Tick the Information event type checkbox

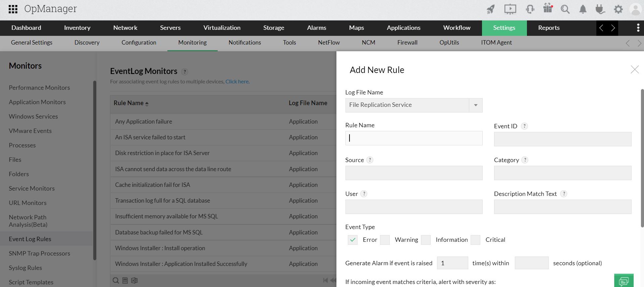point(426,240)
